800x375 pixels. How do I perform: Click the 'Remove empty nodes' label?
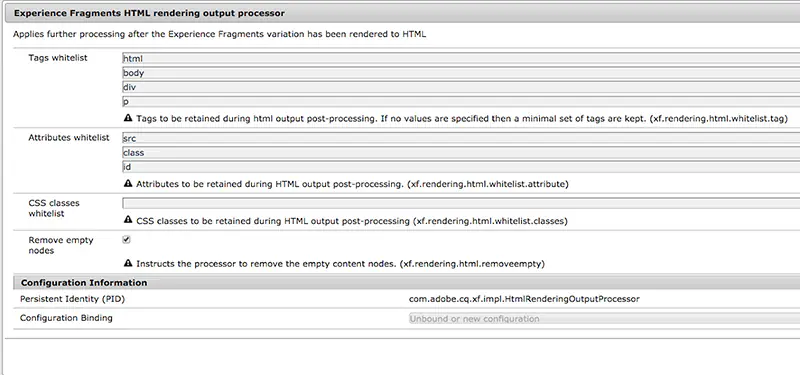pos(61,245)
